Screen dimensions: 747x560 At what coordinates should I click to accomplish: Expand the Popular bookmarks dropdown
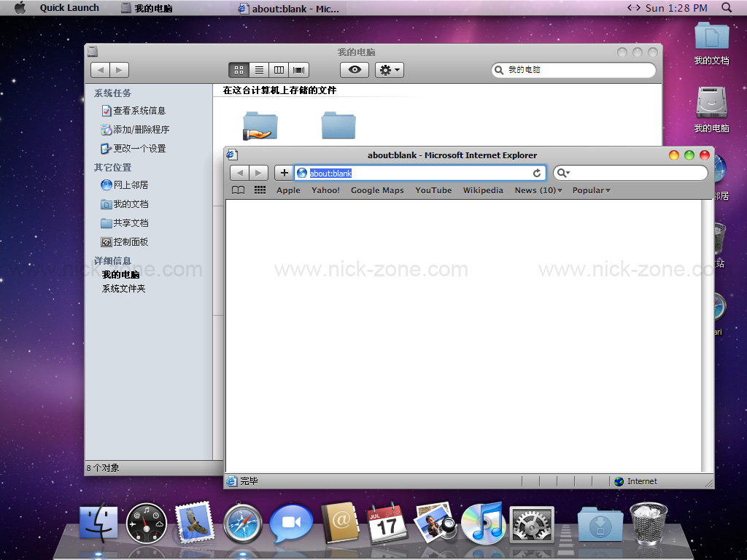tap(591, 190)
